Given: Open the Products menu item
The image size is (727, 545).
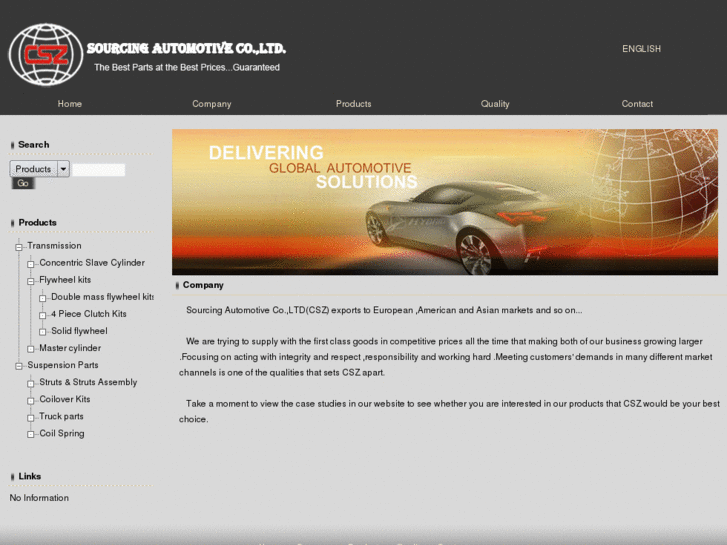Looking at the screenshot, I should coord(353,104).
